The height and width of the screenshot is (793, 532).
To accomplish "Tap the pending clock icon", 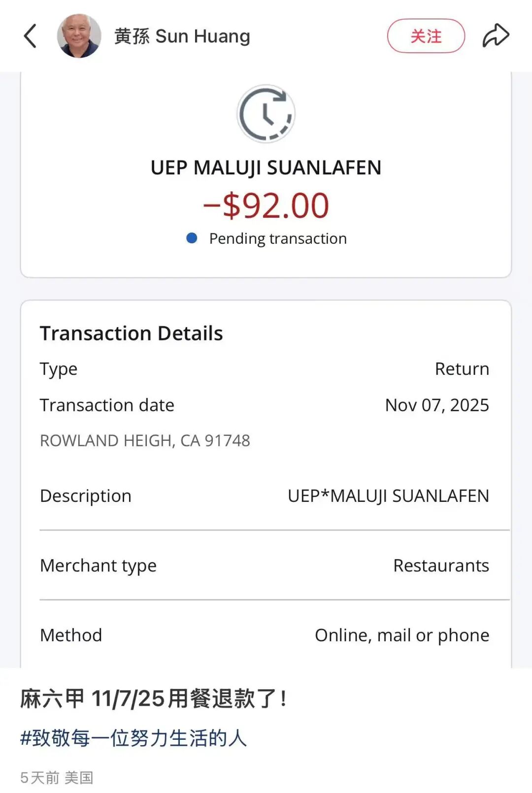I will point(266,114).
